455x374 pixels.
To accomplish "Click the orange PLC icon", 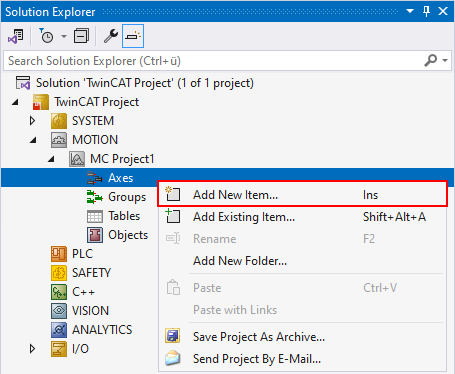I will [59, 254].
